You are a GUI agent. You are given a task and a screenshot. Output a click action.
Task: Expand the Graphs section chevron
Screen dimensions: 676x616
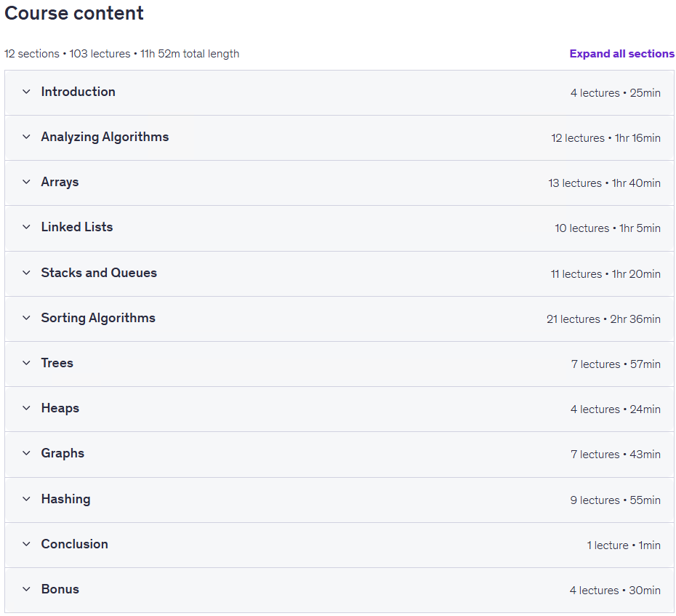pos(26,453)
